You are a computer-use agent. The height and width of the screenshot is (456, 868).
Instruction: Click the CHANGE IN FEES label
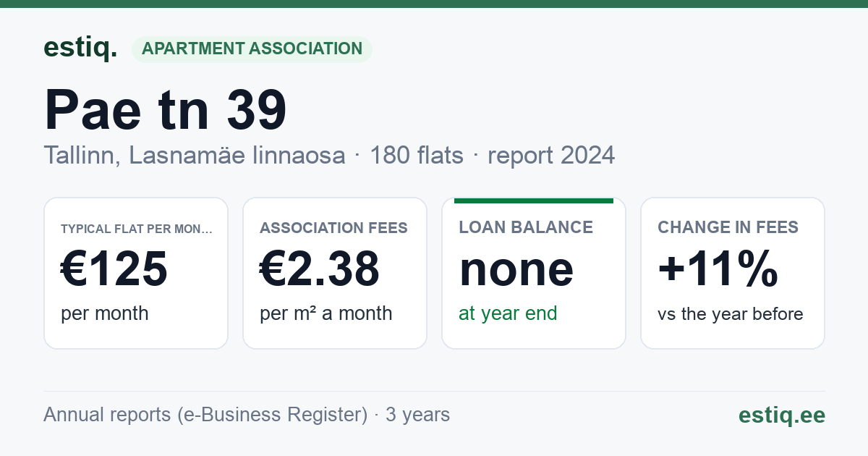point(728,227)
